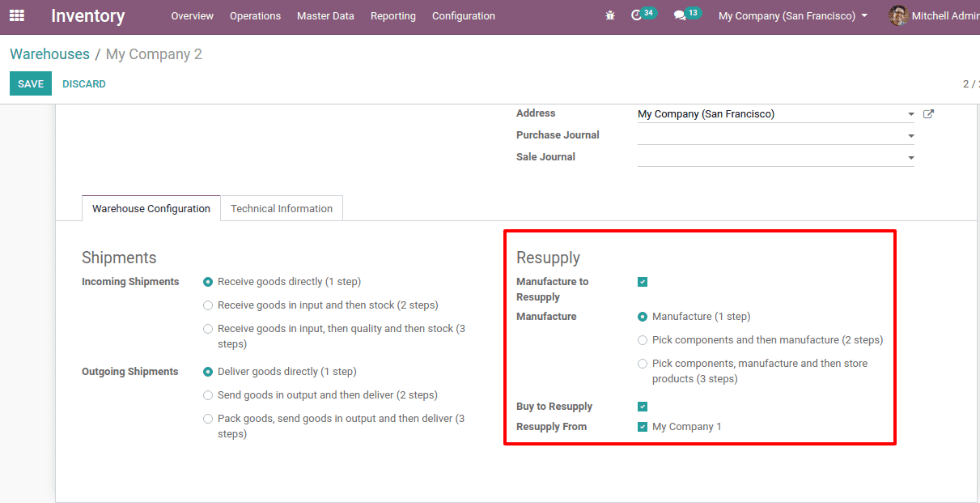Open messages chat icon with 13 badge
The height and width of the screenshot is (503, 980).
click(687, 15)
